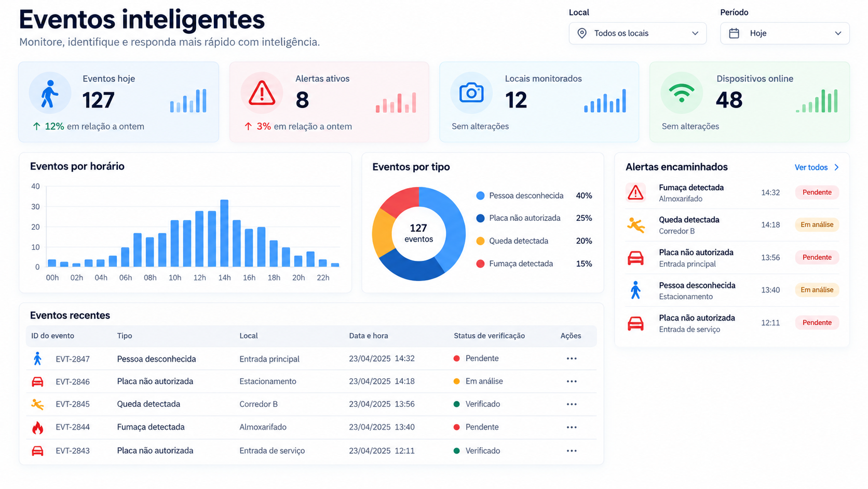The width and height of the screenshot is (868, 489).
Task: Click the ID do evento column header
Action: pos(52,336)
